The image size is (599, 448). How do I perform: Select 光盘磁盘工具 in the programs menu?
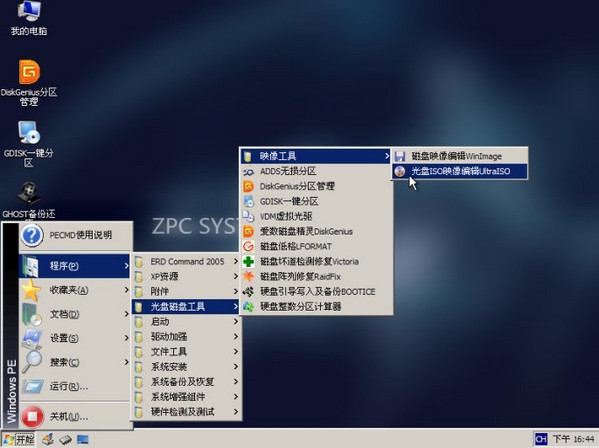point(186,306)
